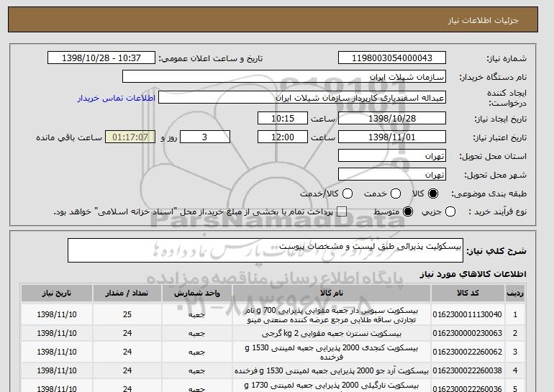Click the بیسکویت نسترن item name
The image size is (554, 392).
point(332,333)
